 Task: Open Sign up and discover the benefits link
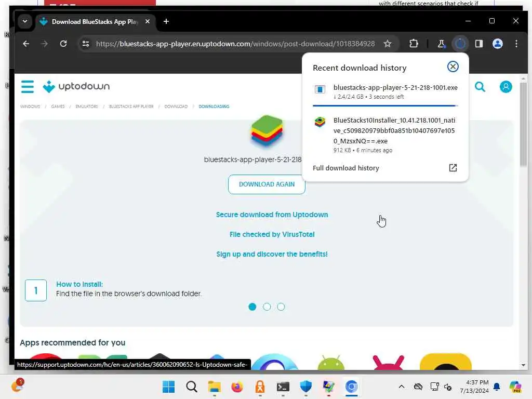272,254
